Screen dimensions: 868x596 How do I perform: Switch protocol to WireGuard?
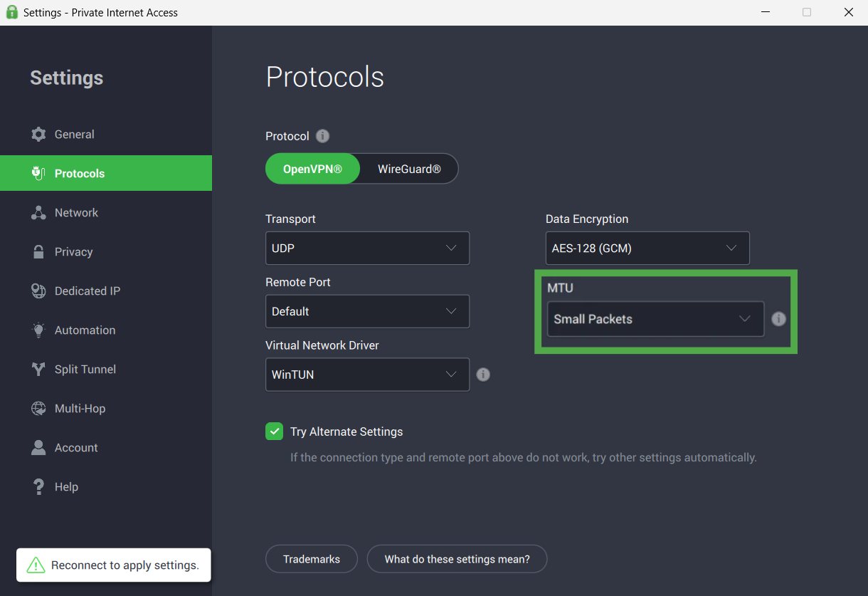coord(409,169)
